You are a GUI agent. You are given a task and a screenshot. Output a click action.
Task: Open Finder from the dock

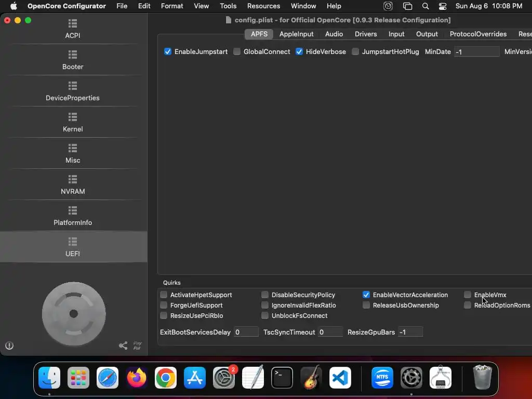pyautogui.click(x=49, y=378)
